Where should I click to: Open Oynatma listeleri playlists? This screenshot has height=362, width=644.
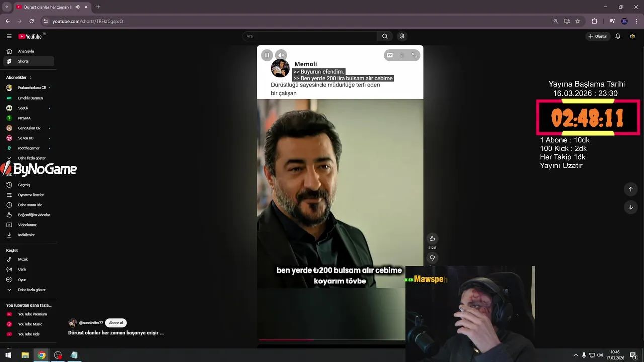[29, 195]
